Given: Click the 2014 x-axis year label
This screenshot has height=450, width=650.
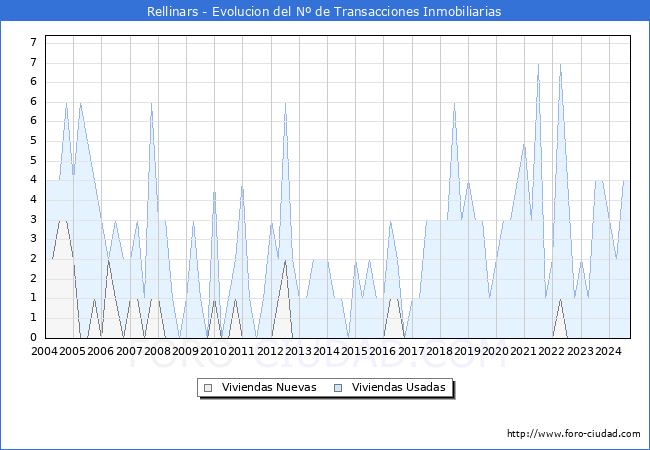Looking at the screenshot, I should click(x=326, y=351).
